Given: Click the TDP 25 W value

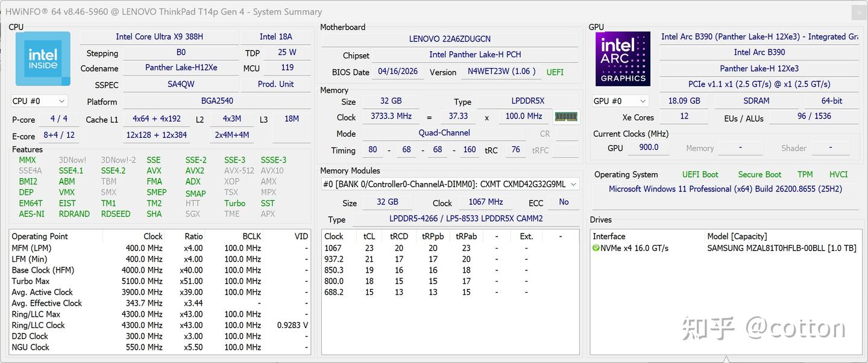Looking at the screenshot, I should click(287, 52).
